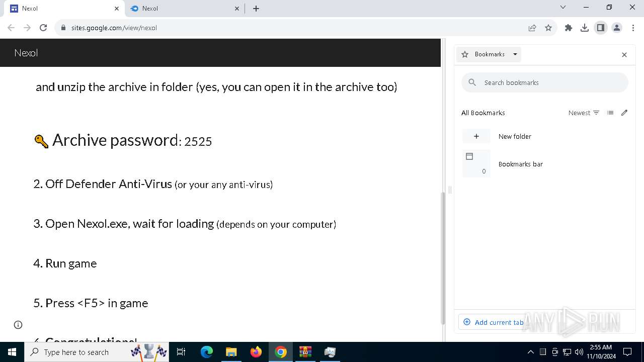
Task: Open the volume tray icon
Action: [579, 352]
